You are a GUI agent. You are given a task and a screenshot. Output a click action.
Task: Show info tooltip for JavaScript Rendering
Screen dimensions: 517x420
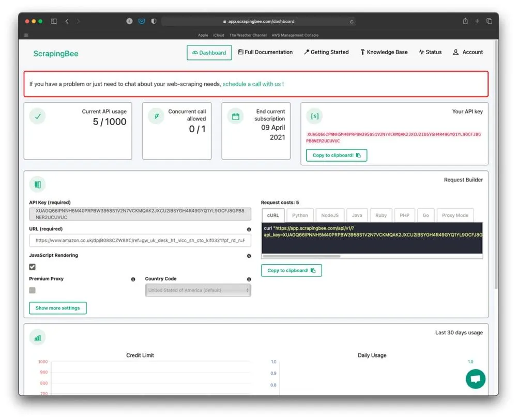(x=249, y=256)
